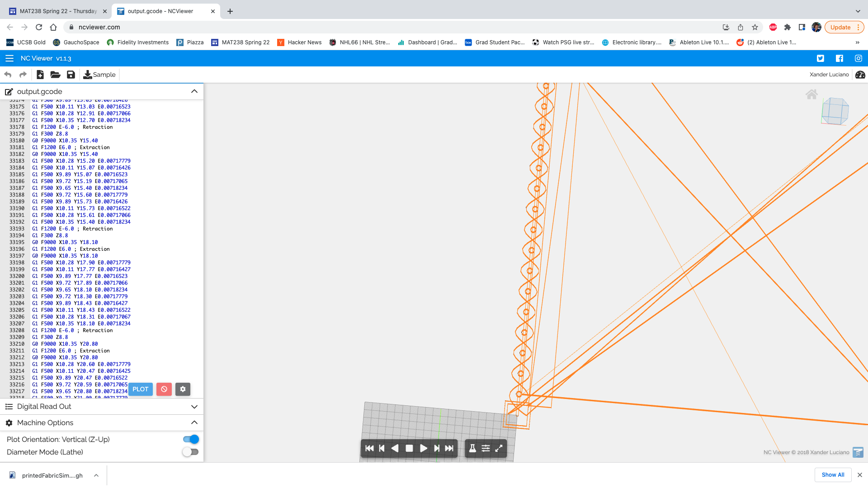The width and height of the screenshot is (868, 488).
Task: Open the NC Viewer hamburger menu
Action: point(9,58)
